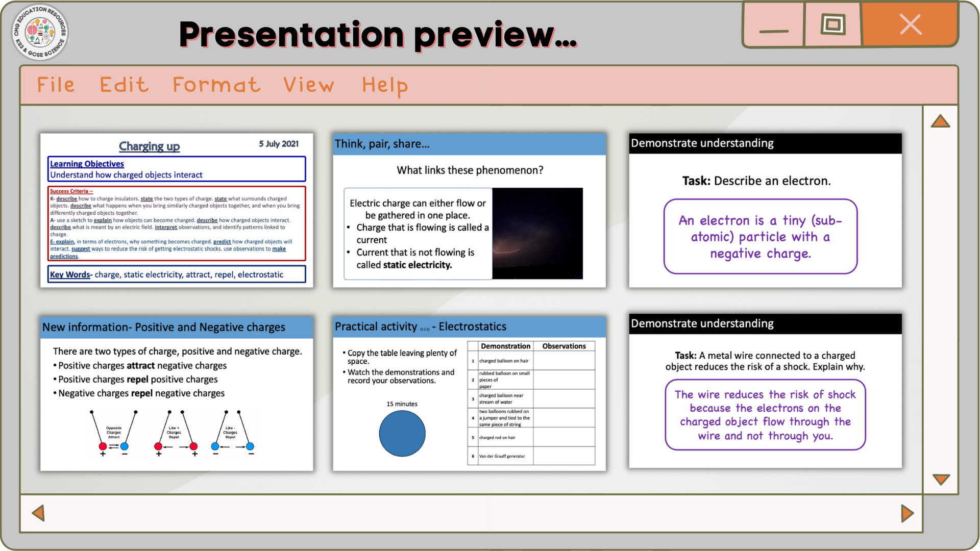Open the metal wire shock task slide
The height and width of the screenshot is (551, 980).
(765, 391)
